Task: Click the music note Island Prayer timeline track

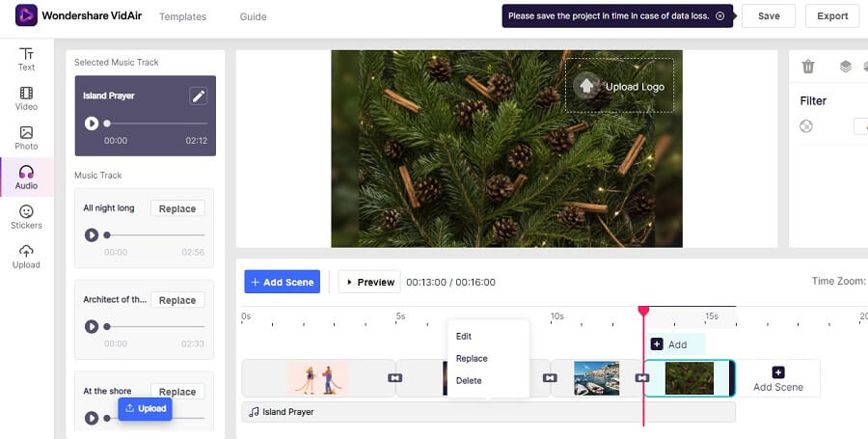Action: coord(488,412)
